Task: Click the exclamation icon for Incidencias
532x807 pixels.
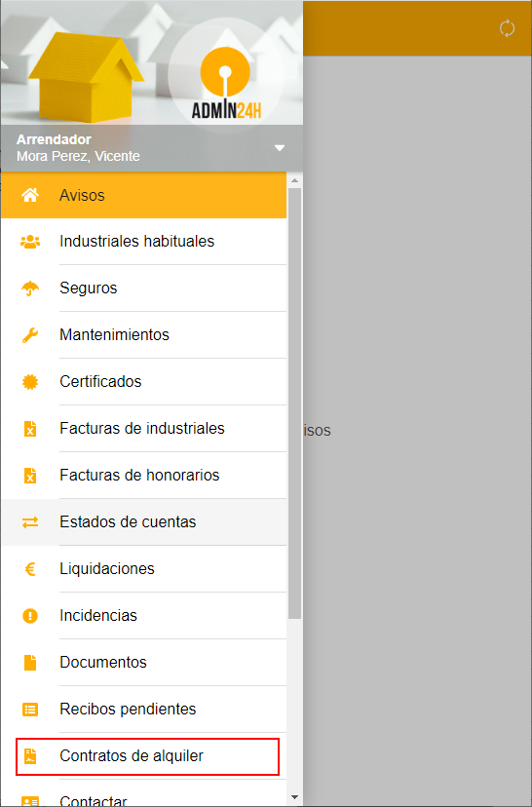Action: (30, 616)
